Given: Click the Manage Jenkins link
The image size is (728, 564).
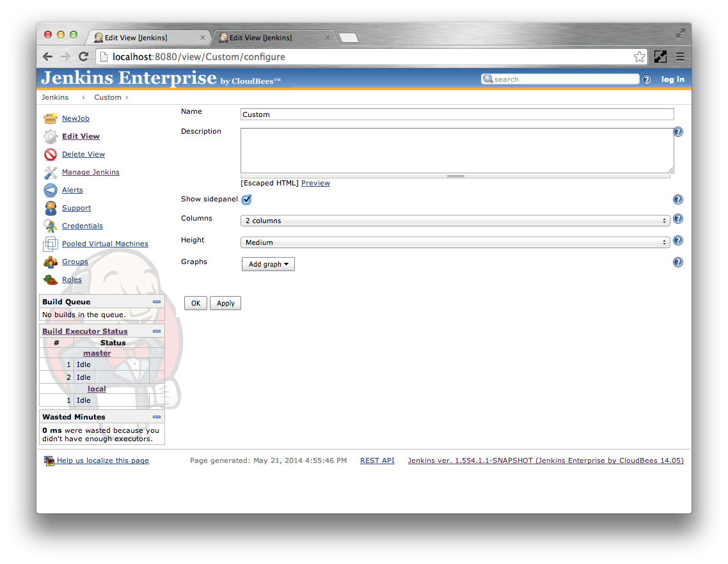Looking at the screenshot, I should pos(91,172).
